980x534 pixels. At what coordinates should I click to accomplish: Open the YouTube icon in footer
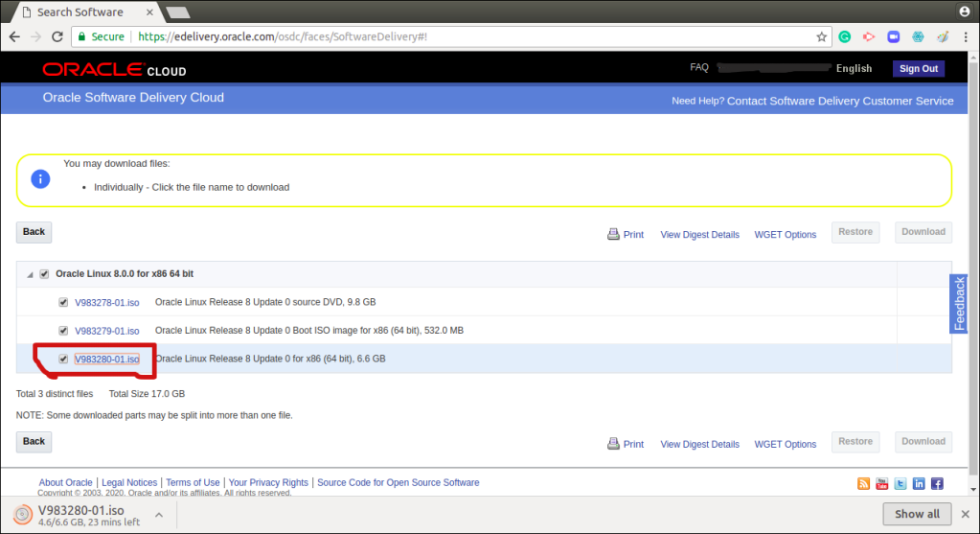pos(882,483)
